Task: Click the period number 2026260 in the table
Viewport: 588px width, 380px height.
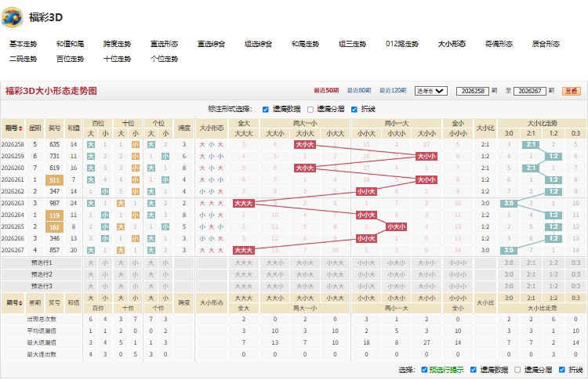Action: click(x=13, y=168)
